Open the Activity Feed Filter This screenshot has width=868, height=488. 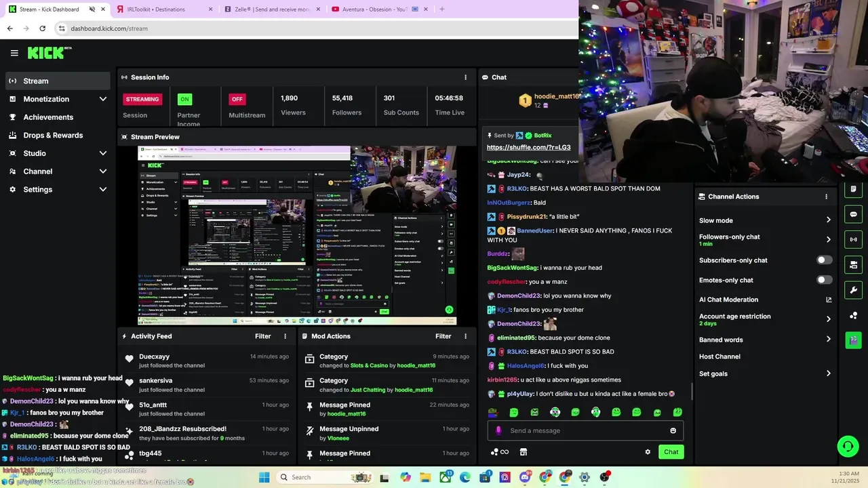pyautogui.click(x=262, y=336)
